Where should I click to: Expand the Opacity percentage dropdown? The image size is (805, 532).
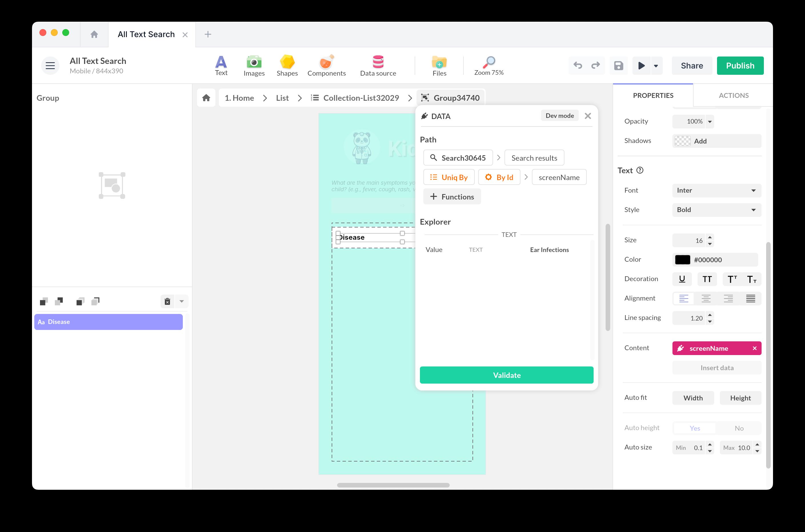tap(710, 122)
